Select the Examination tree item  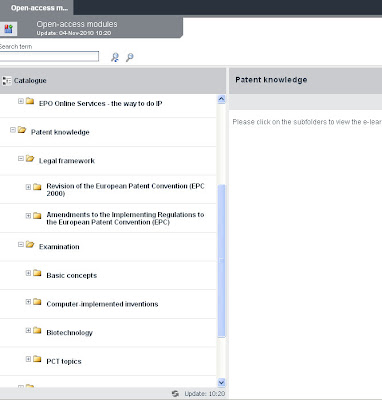pyautogui.click(x=59, y=247)
